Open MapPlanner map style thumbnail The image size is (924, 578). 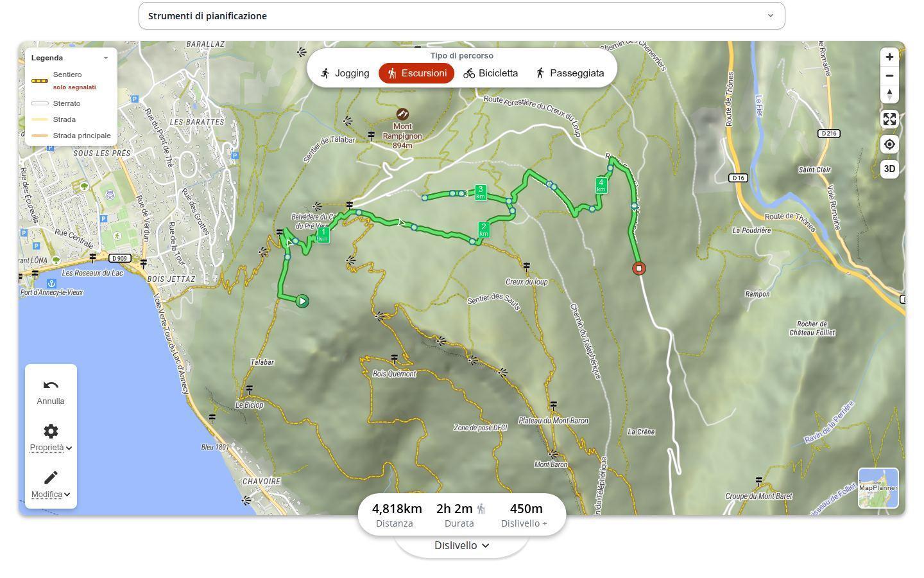pos(878,488)
